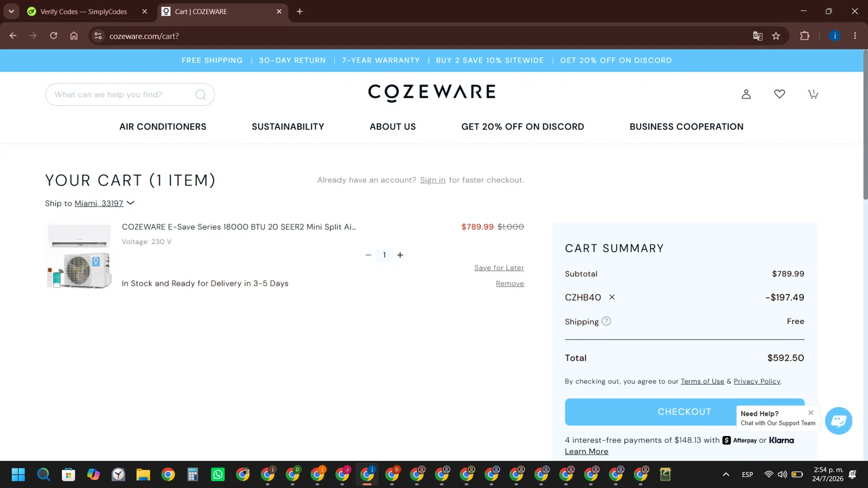Screen dimensions: 868x488
Task: Decrease item quantity with minus button
Action: (368, 255)
